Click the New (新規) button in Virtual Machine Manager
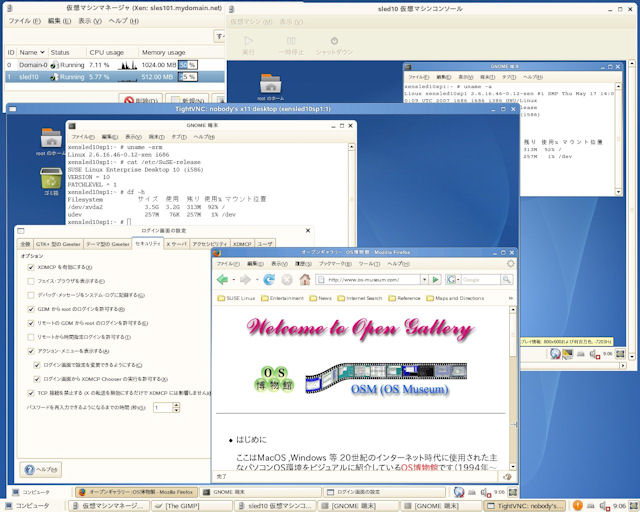Image resolution: width=640 pixels, height=512 pixels. point(187,100)
